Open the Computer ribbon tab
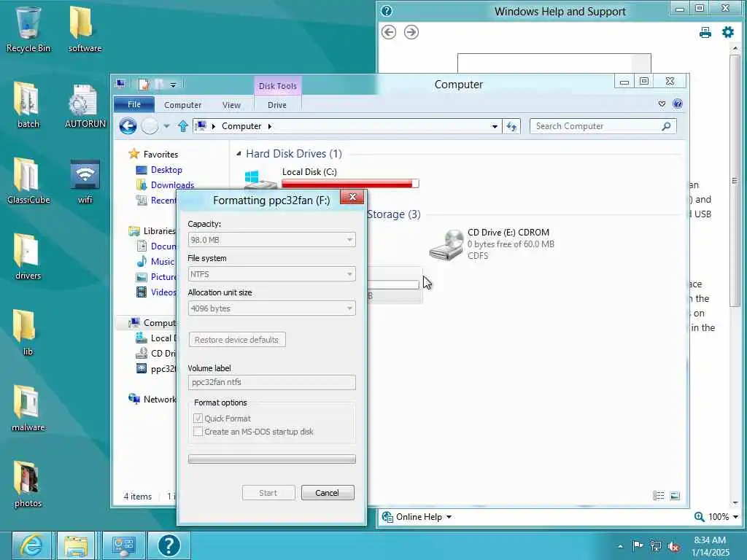This screenshot has height=560, width=747. (182, 105)
